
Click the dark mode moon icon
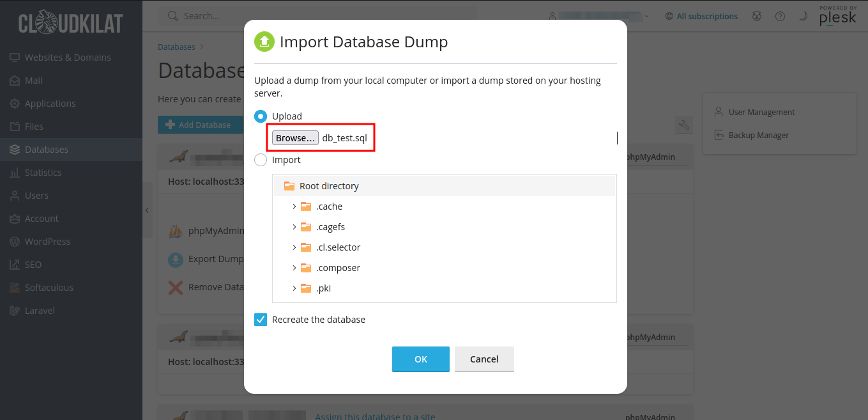tap(803, 17)
